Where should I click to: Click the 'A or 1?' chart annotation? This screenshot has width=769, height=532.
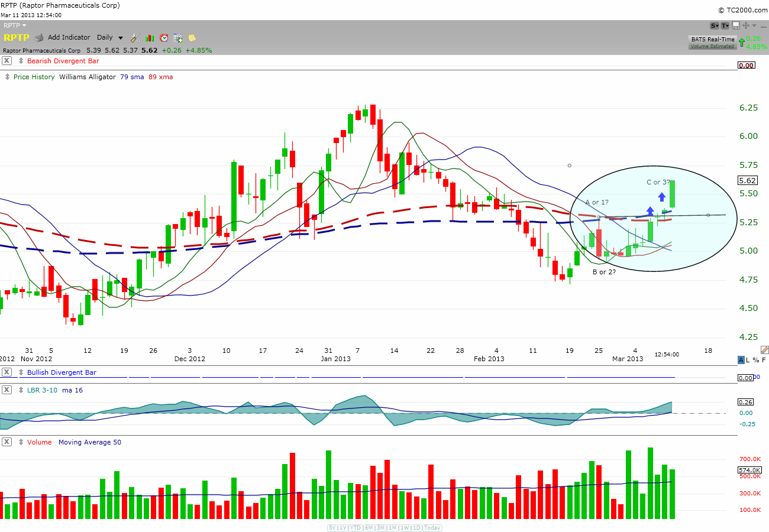(597, 202)
